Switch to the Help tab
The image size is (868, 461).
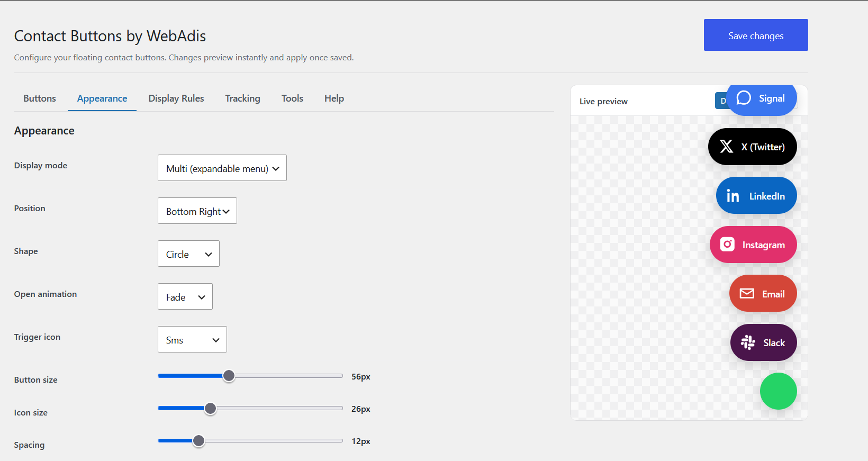pos(334,98)
